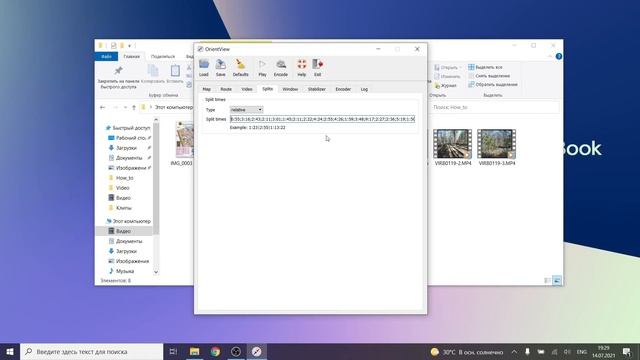Viewport: 640px width, 360px height.
Task: Click Обратить выделение in Explorer ribbon
Action: [493, 84]
